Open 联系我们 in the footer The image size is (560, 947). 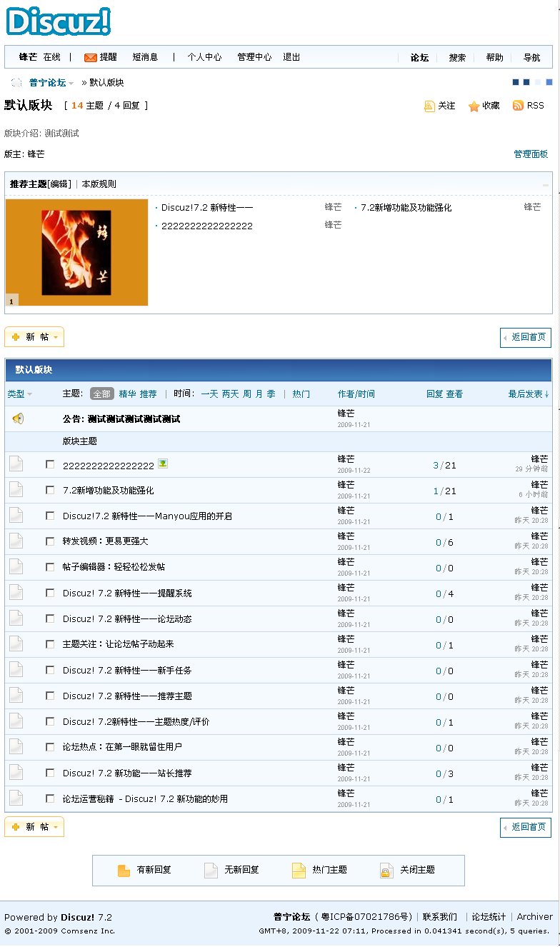[440, 917]
